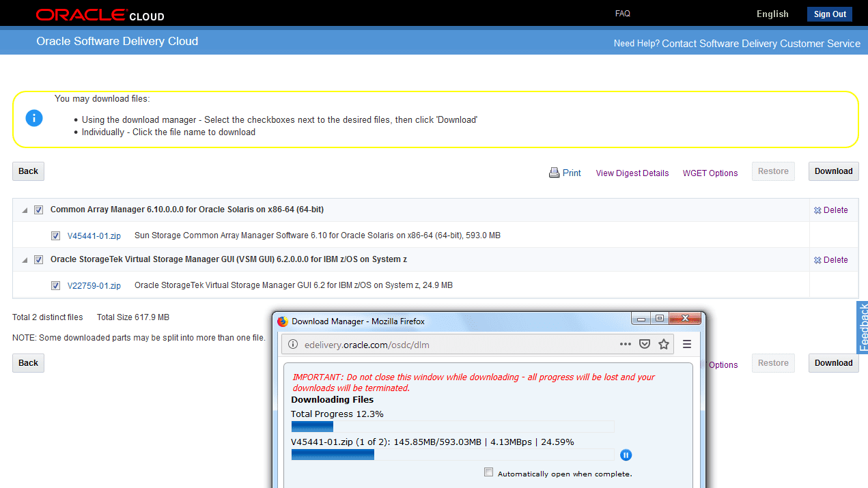
Task: Pause the V45441-01.zip download
Action: click(x=626, y=455)
